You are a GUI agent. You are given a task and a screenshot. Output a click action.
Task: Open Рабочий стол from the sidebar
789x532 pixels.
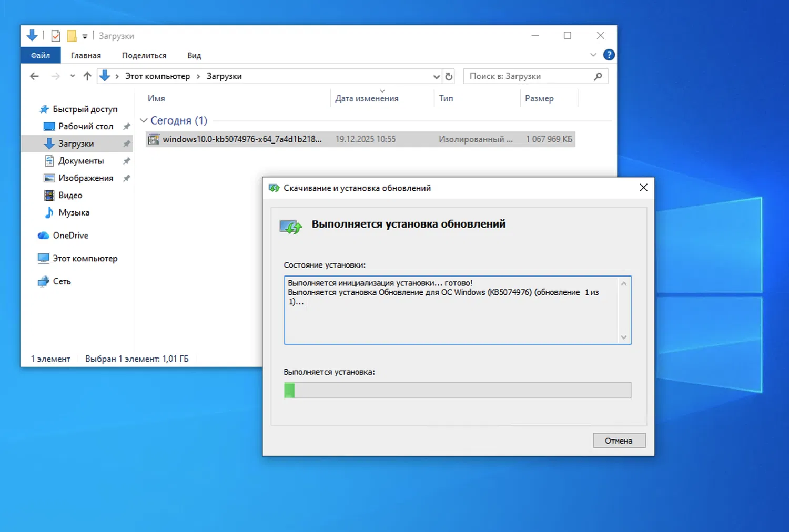click(x=86, y=126)
